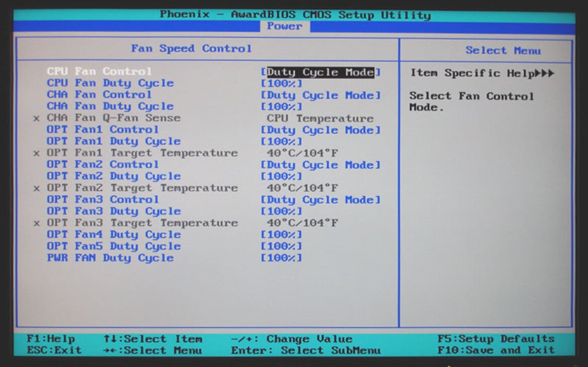588x367 pixels.
Task: Click the "PWR FAN Duty Cycle" label
Action: pos(110,258)
